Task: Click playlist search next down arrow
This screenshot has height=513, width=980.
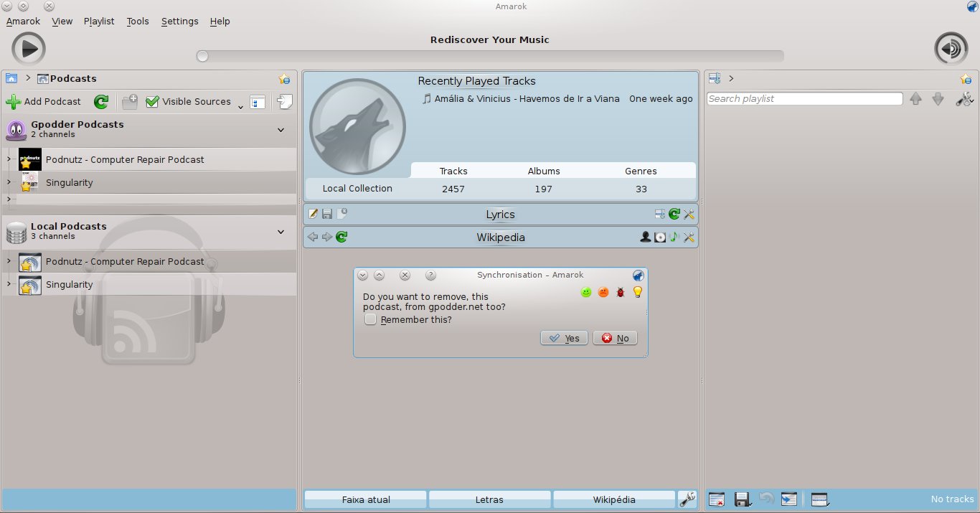Action: click(x=938, y=99)
